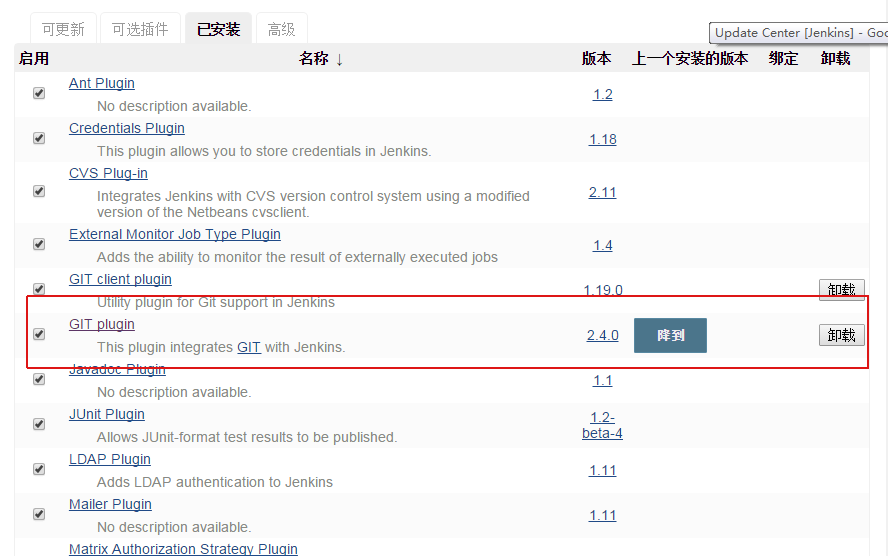Select the 已安装 tab
Screen dimensions: 888x556
coord(218,29)
